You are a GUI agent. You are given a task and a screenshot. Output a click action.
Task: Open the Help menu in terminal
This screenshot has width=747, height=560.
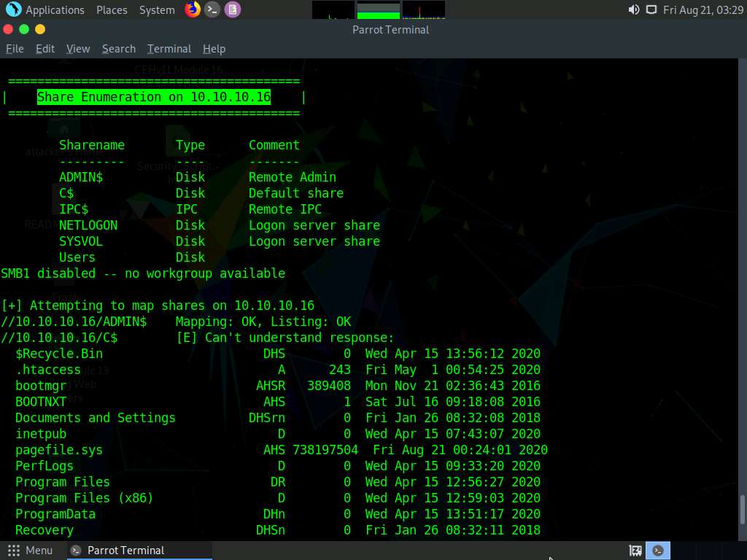(x=214, y=49)
